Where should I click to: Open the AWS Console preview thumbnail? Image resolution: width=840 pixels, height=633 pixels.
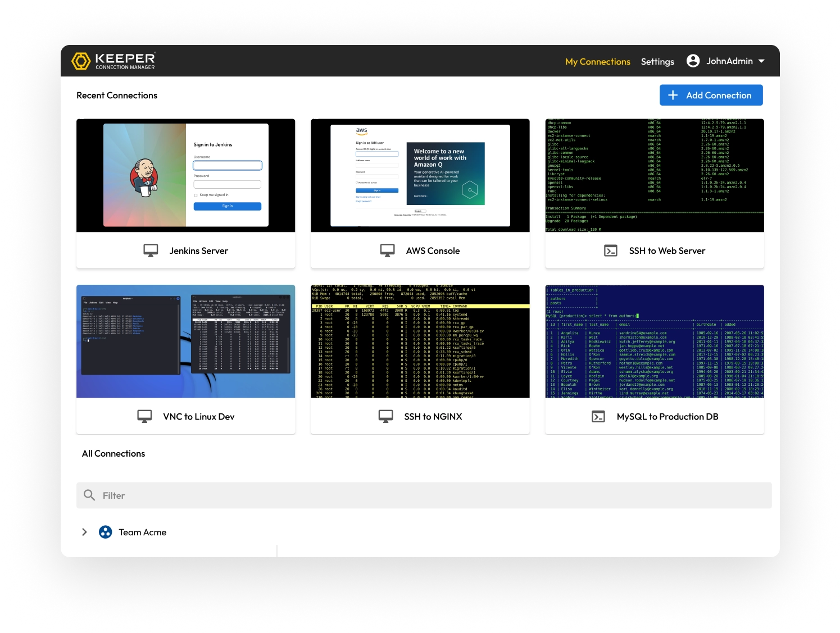420,175
